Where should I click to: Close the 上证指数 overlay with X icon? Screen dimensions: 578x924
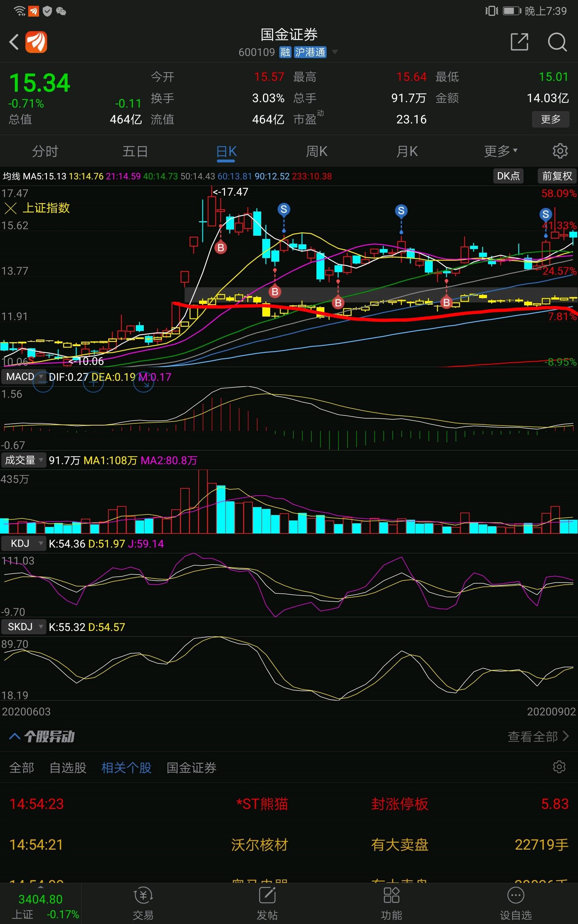(x=10, y=209)
